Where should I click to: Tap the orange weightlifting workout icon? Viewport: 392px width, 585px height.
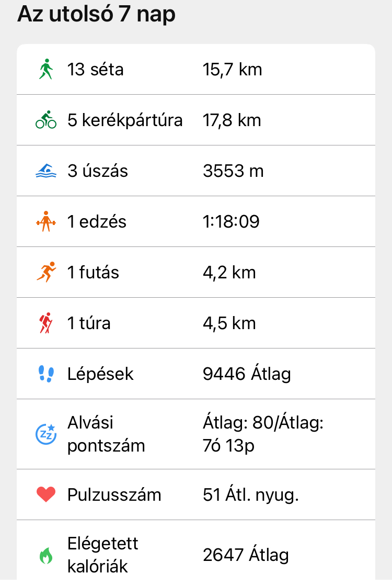tap(46, 221)
